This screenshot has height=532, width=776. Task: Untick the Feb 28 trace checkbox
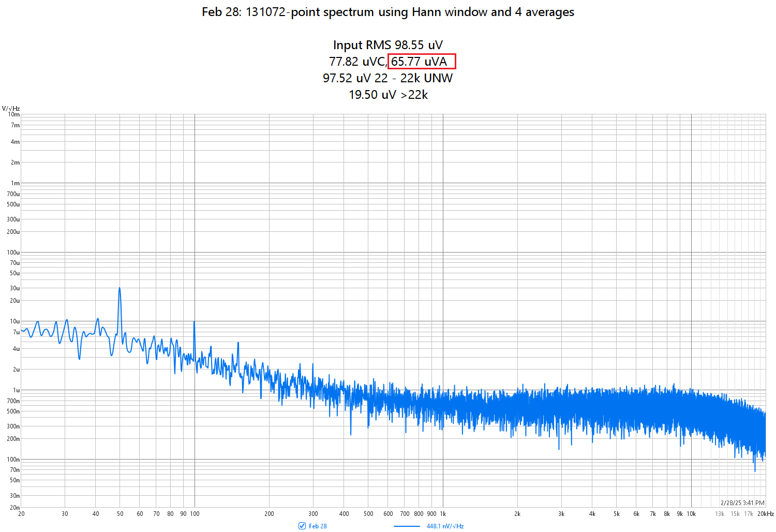pyautogui.click(x=302, y=526)
